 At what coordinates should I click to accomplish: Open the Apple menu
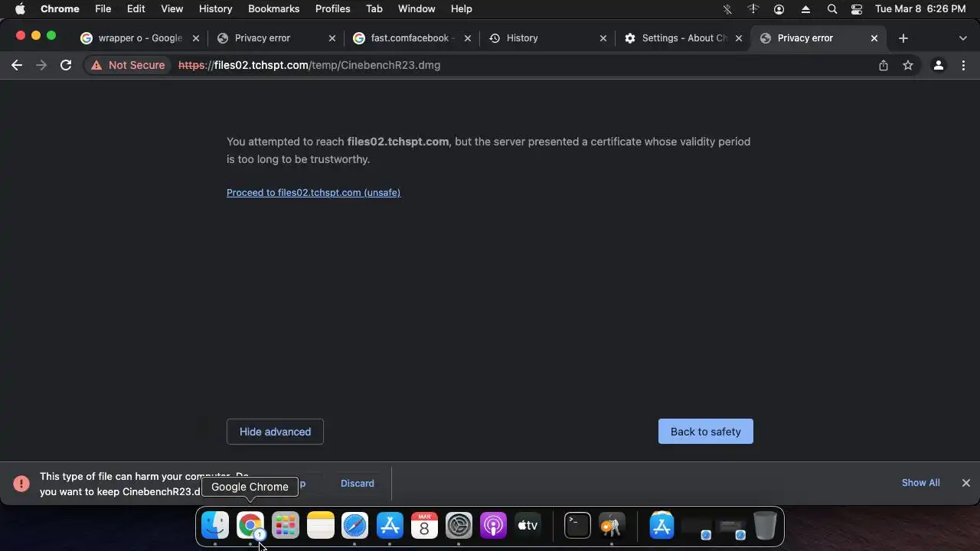21,9
